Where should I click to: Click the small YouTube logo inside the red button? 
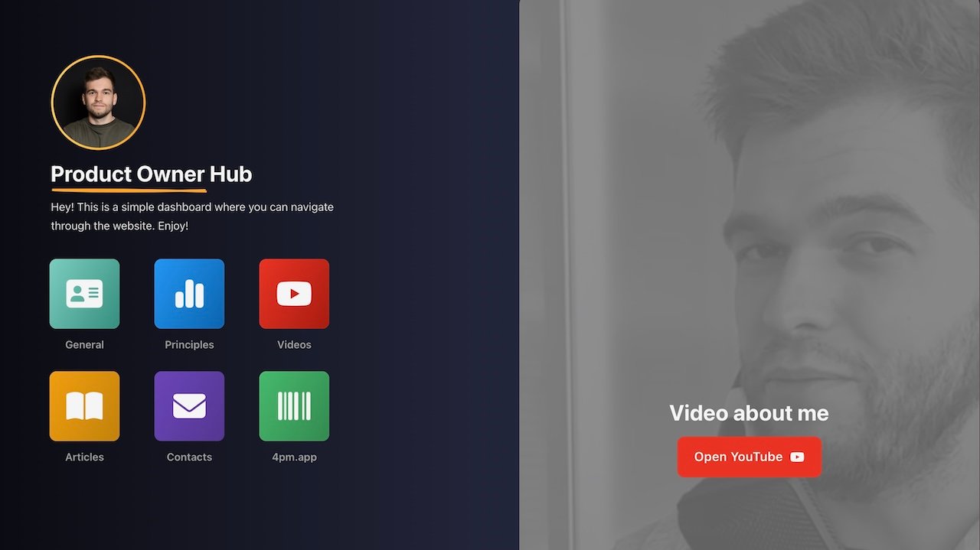coord(797,457)
